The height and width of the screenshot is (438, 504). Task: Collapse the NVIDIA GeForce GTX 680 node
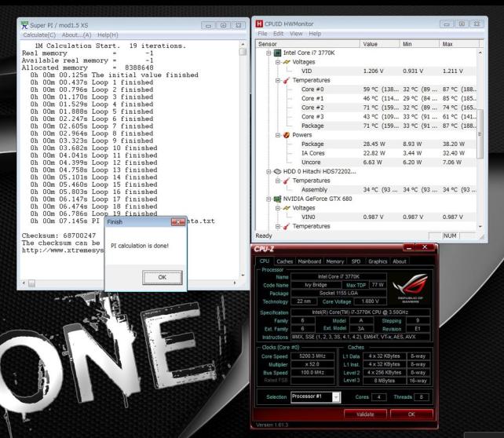click(x=268, y=199)
